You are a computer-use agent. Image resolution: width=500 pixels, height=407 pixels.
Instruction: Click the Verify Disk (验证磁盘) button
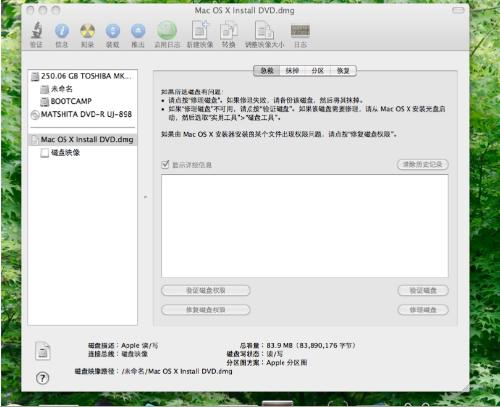click(423, 290)
